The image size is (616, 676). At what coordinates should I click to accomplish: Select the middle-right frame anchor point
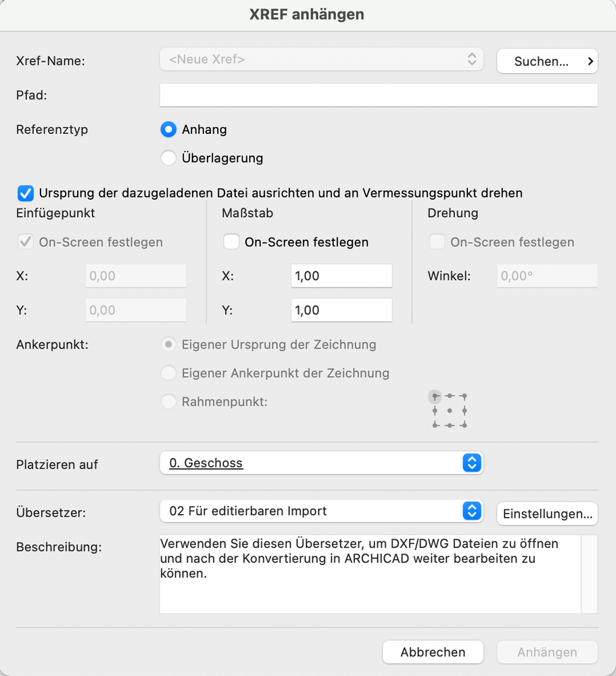(x=465, y=411)
